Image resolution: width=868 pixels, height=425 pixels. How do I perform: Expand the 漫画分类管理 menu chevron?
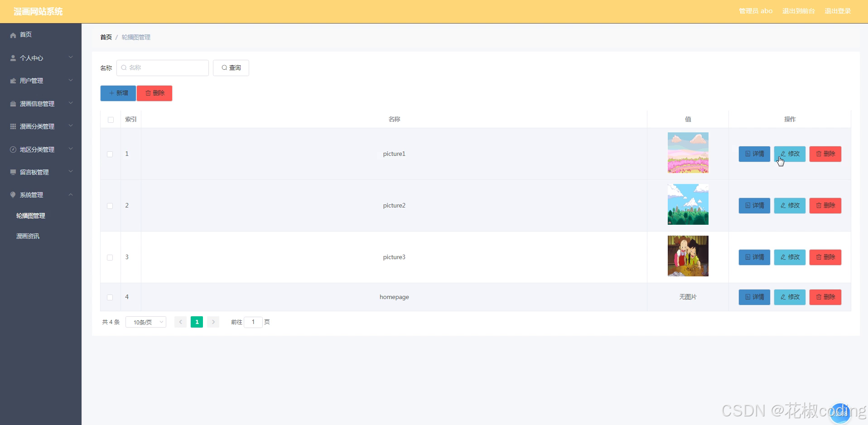[x=71, y=126]
